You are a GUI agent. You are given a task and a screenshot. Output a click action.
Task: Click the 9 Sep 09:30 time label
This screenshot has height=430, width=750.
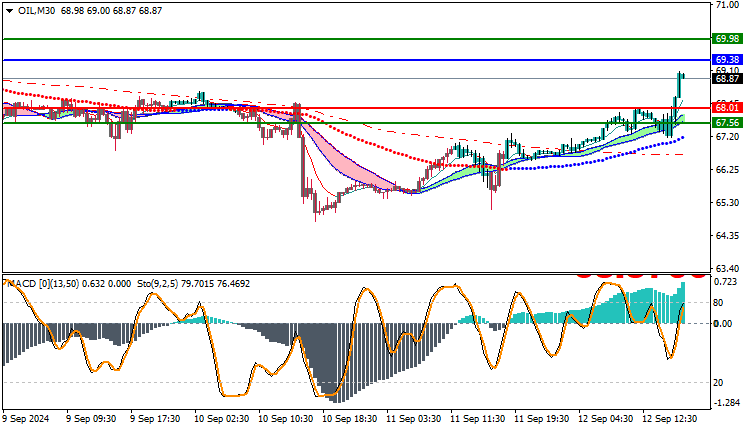[91, 419]
